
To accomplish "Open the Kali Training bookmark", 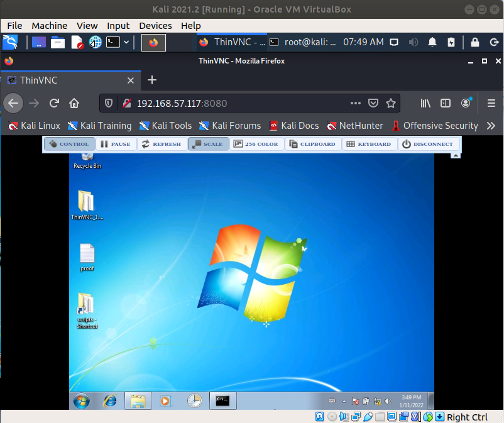I will [x=100, y=126].
